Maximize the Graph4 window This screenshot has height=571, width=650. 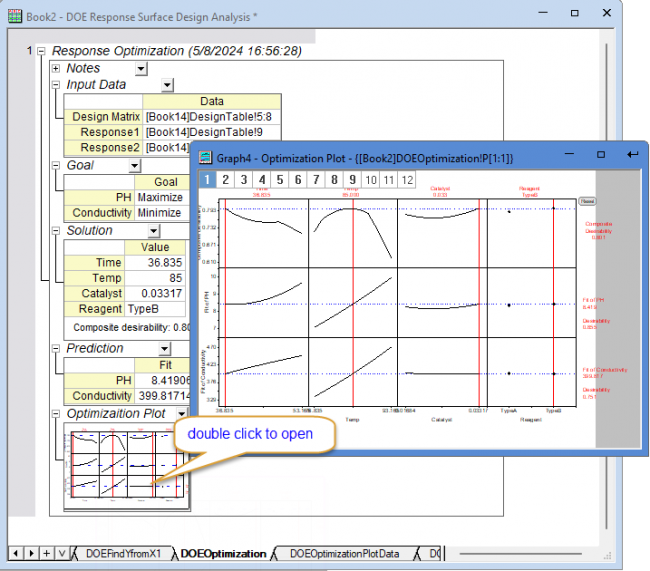click(601, 154)
